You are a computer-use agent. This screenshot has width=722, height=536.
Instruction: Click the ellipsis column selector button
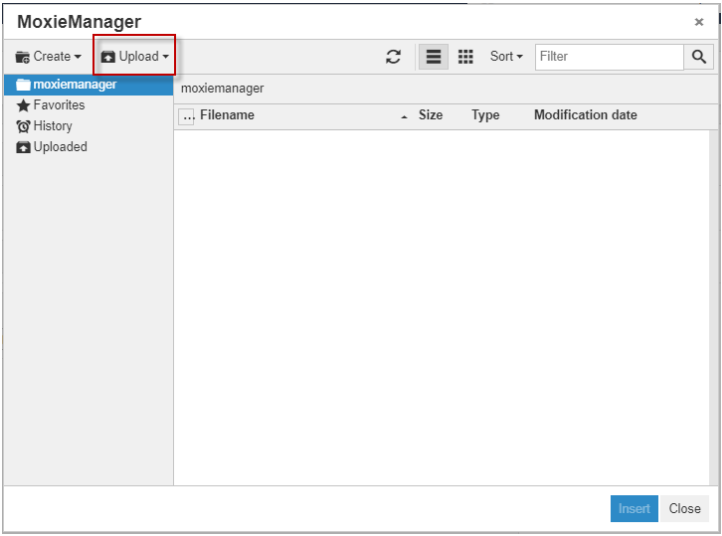(x=186, y=117)
